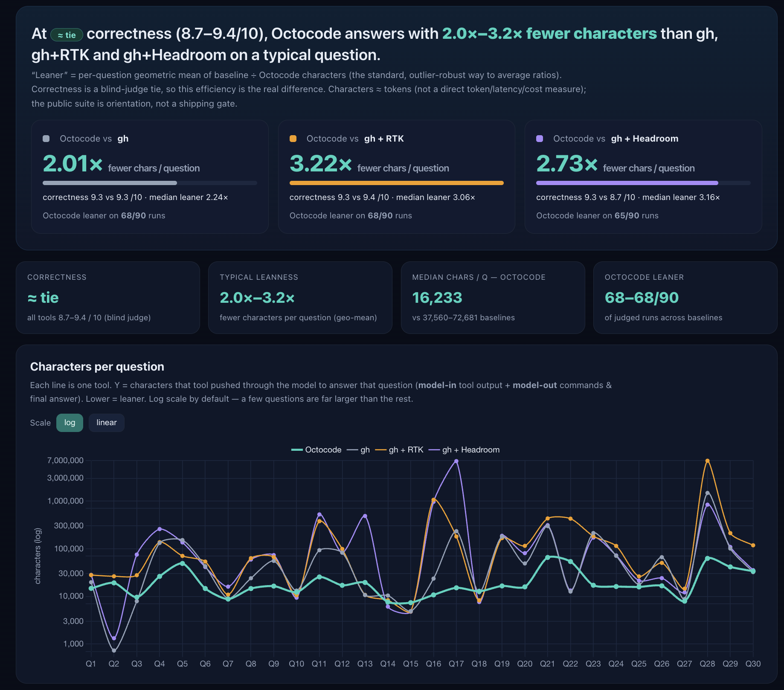
Task: Click the orange 3.22× progress bar
Action: point(397,183)
